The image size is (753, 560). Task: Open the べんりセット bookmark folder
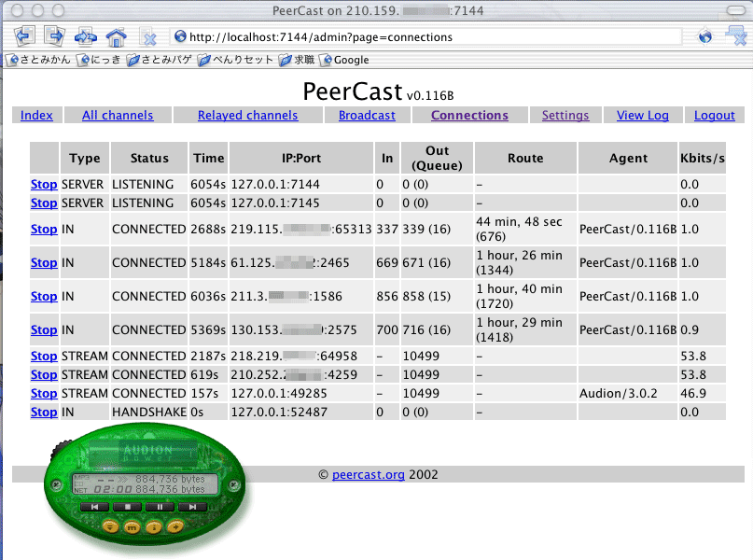click(x=236, y=60)
